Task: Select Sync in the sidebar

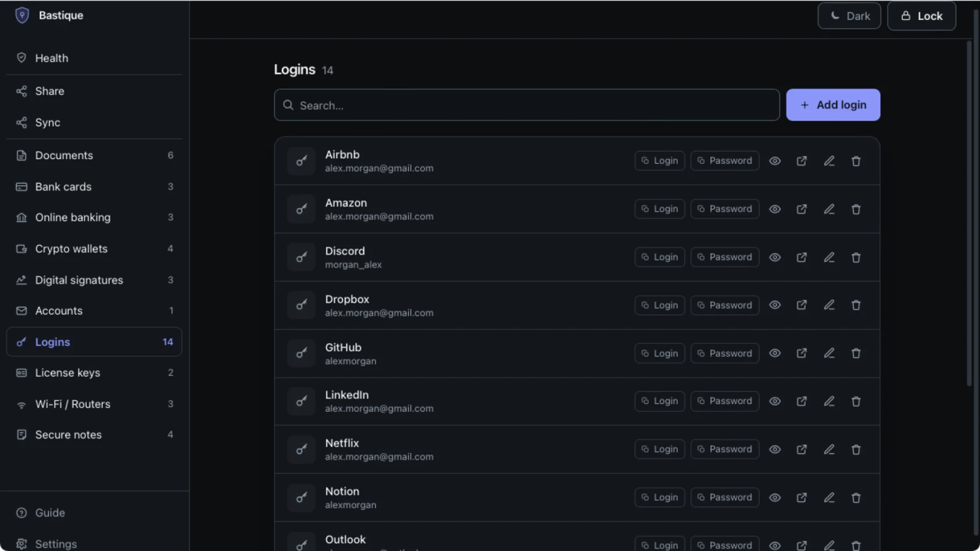Action: click(94, 122)
